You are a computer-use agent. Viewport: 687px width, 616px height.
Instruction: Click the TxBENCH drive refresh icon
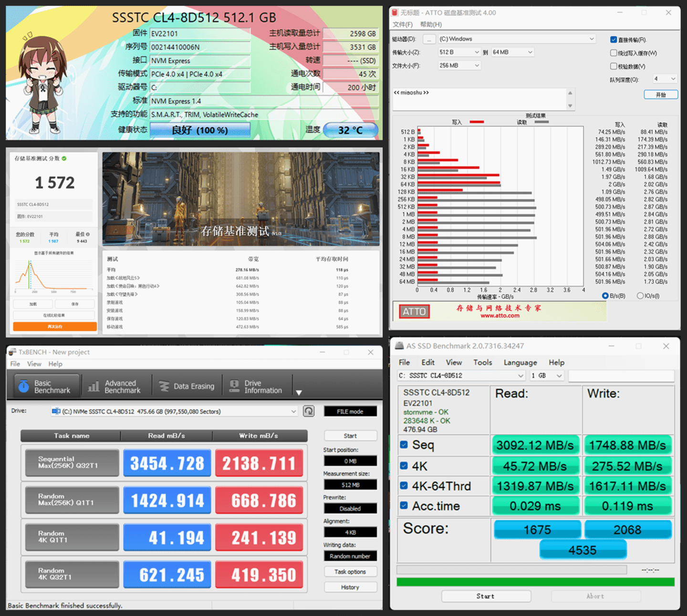tap(309, 411)
